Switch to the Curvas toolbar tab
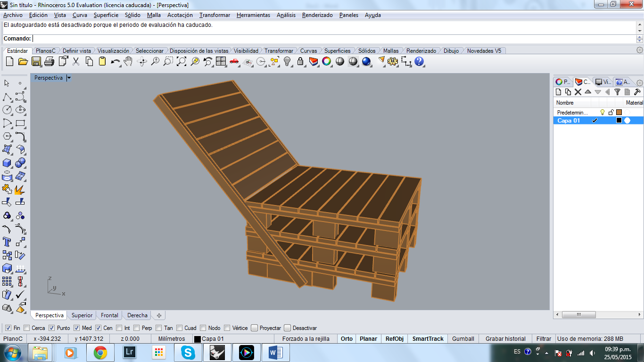This screenshot has height=362, width=644. click(x=309, y=51)
